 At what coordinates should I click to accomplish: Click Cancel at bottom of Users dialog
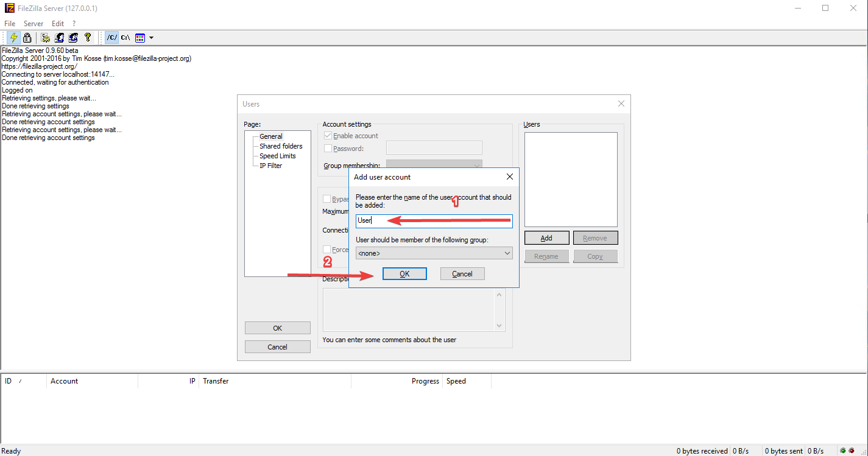click(277, 347)
